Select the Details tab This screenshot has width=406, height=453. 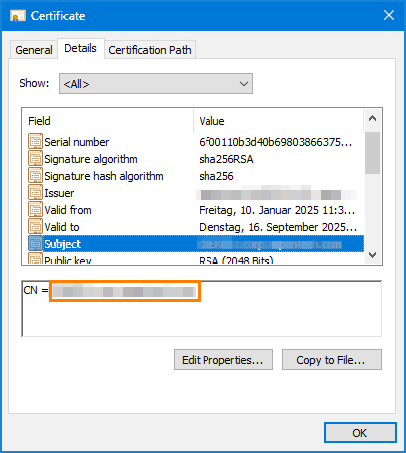80,49
